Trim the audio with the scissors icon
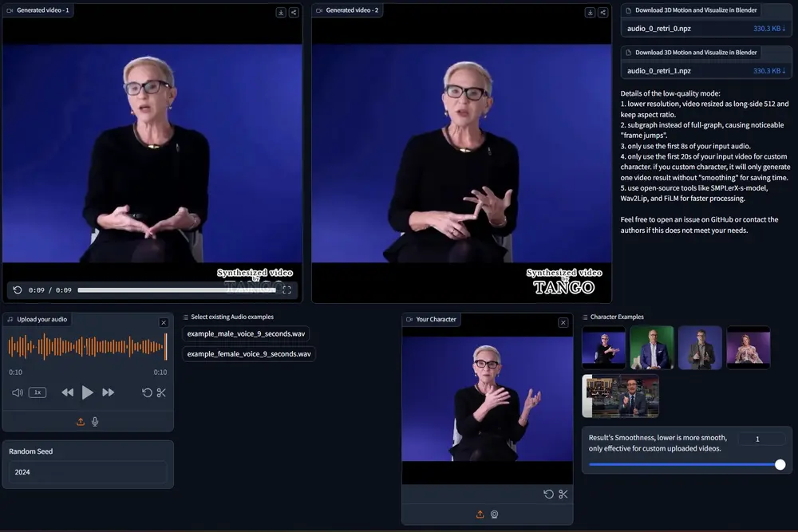Image resolution: width=798 pixels, height=532 pixels. [x=161, y=392]
